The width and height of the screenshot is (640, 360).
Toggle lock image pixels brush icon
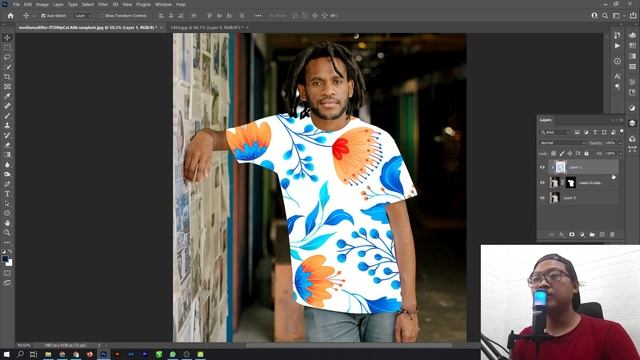click(x=562, y=153)
